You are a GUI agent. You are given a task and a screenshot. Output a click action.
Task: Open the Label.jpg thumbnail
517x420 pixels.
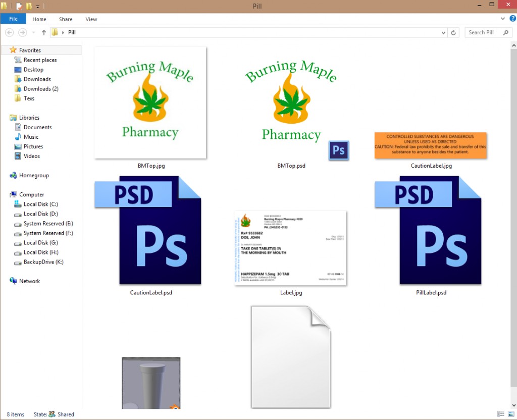pos(291,247)
